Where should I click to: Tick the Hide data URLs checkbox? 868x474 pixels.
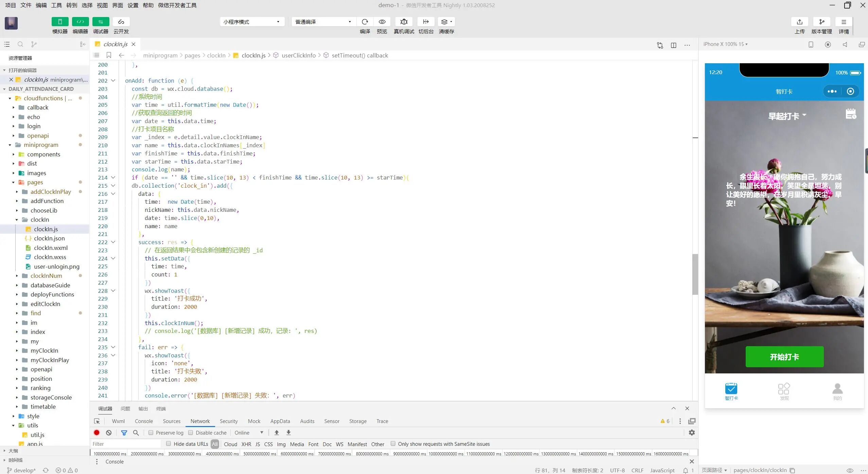(x=169, y=443)
